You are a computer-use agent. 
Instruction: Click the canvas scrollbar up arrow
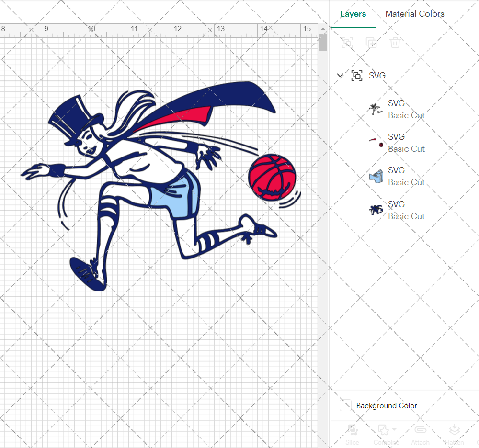point(323,29)
